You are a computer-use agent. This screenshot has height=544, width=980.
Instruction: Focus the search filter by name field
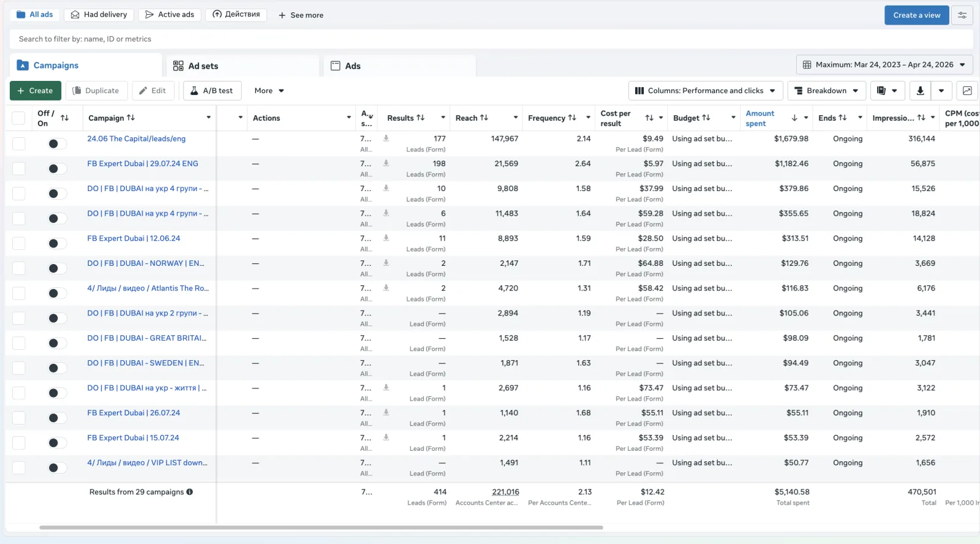(x=491, y=39)
